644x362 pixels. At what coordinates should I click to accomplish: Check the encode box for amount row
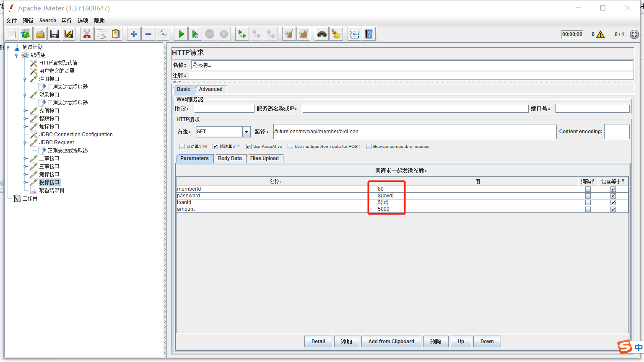[588, 209]
